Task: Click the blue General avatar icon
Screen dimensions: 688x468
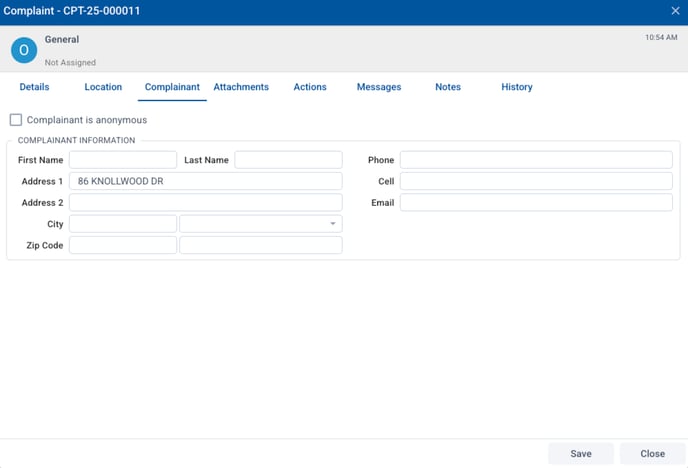Action: (23, 50)
